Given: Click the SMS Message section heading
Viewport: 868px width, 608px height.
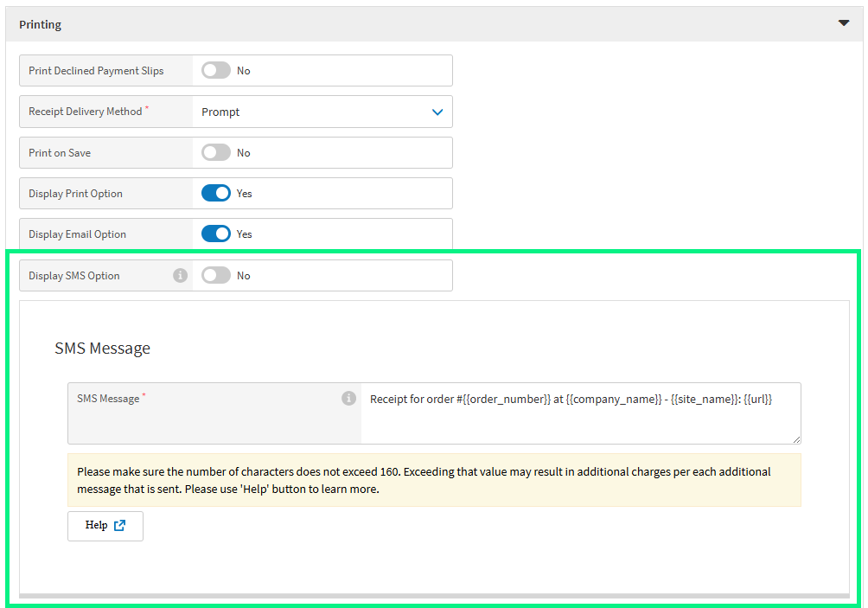Looking at the screenshot, I should [101, 348].
